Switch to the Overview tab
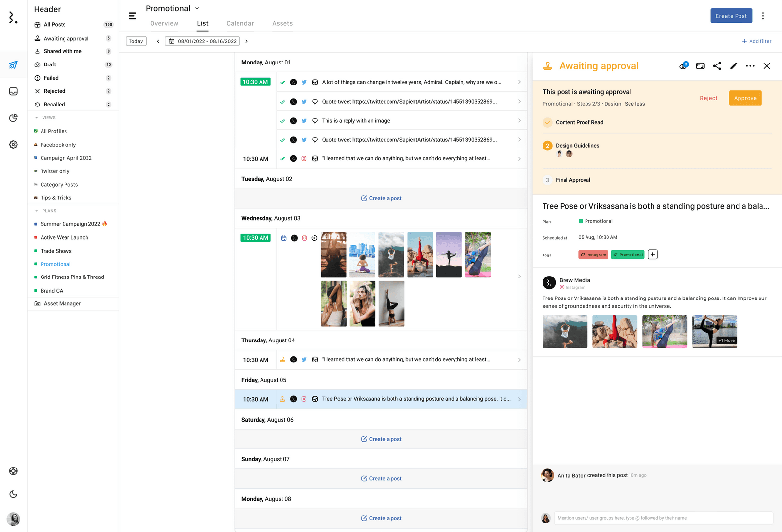Viewport: 782px width, 532px height. [164, 23]
